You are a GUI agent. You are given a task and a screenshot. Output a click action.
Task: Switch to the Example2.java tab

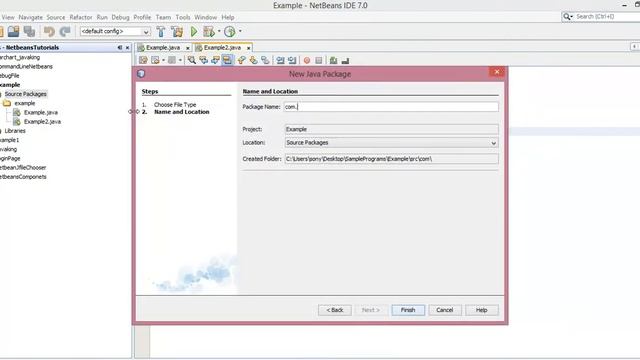222,48
